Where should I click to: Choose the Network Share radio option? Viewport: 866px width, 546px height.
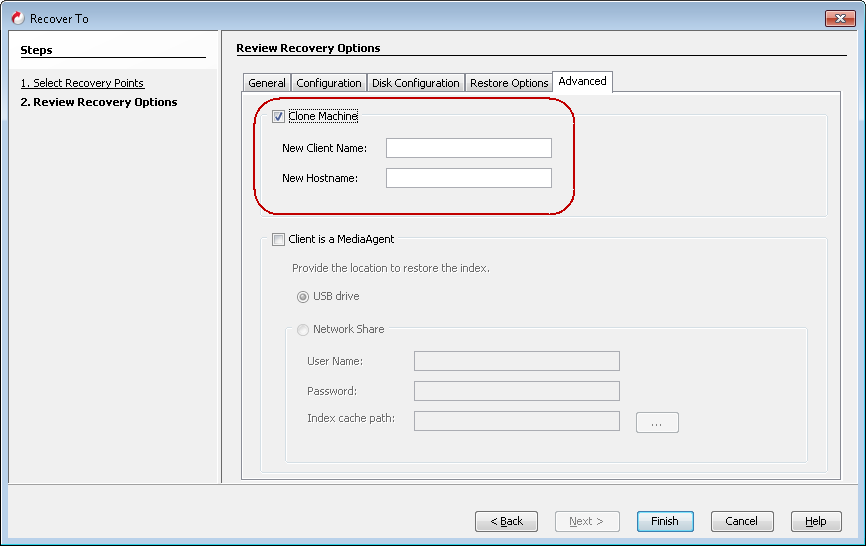(x=303, y=329)
